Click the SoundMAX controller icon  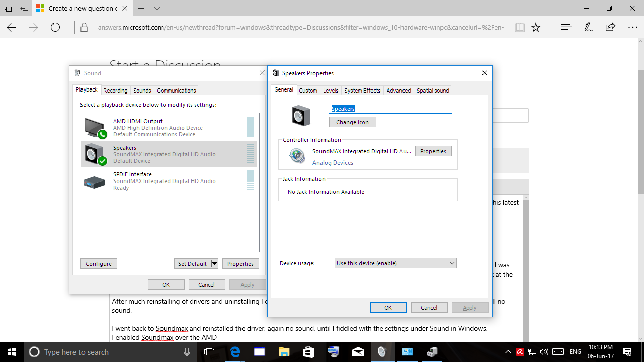297,156
